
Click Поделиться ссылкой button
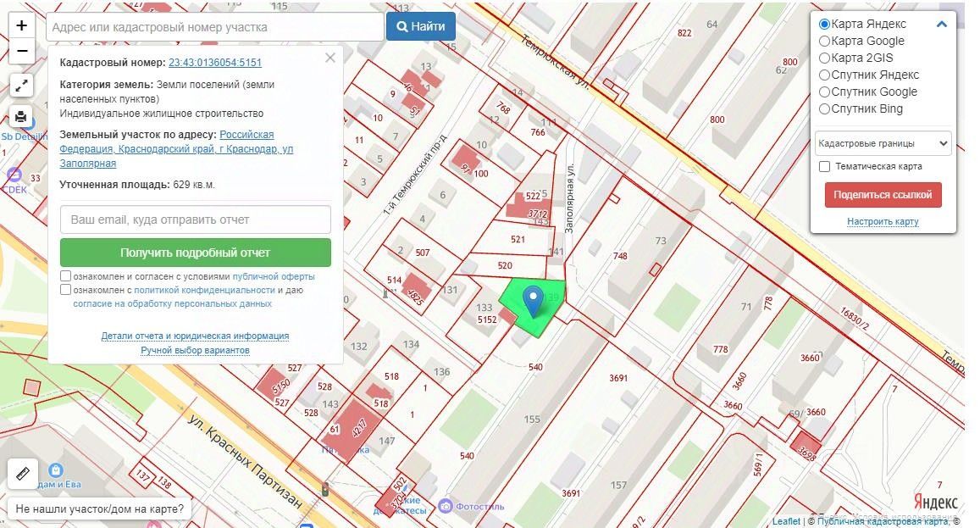883,195
